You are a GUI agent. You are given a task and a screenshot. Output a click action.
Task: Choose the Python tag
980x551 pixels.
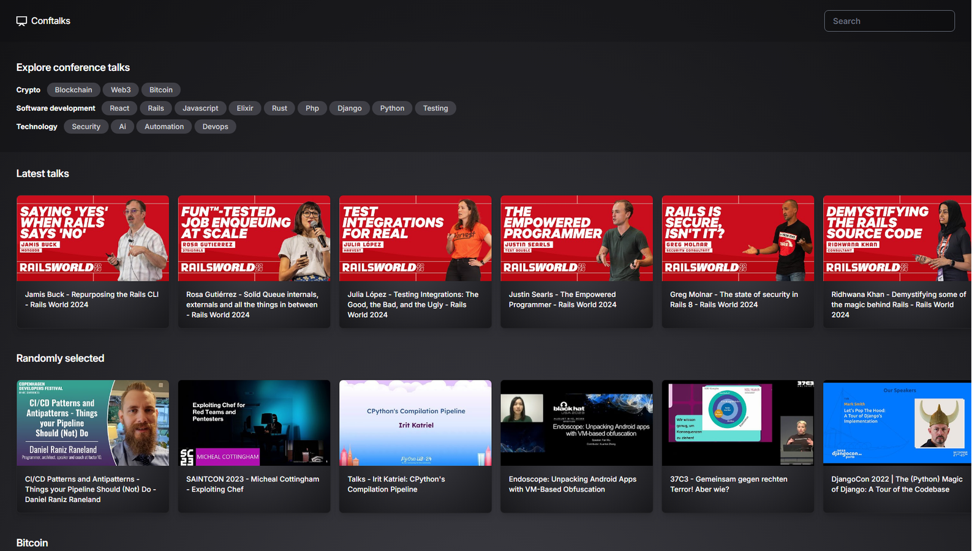point(392,108)
